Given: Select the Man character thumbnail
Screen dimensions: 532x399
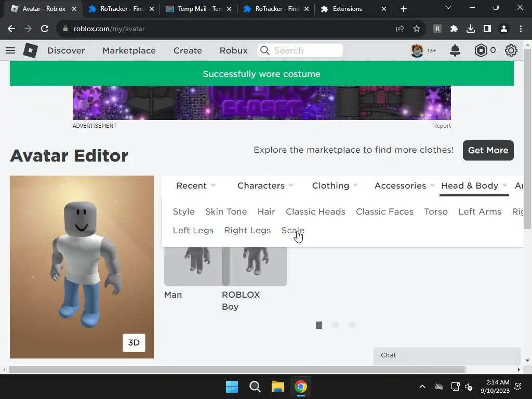Looking at the screenshot, I should point(193,267).
